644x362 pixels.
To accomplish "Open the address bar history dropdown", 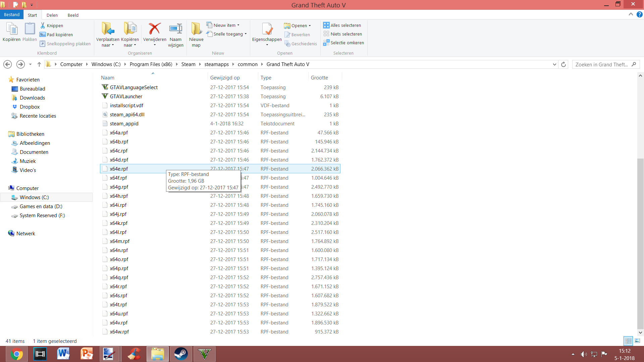I will point(554,64).
